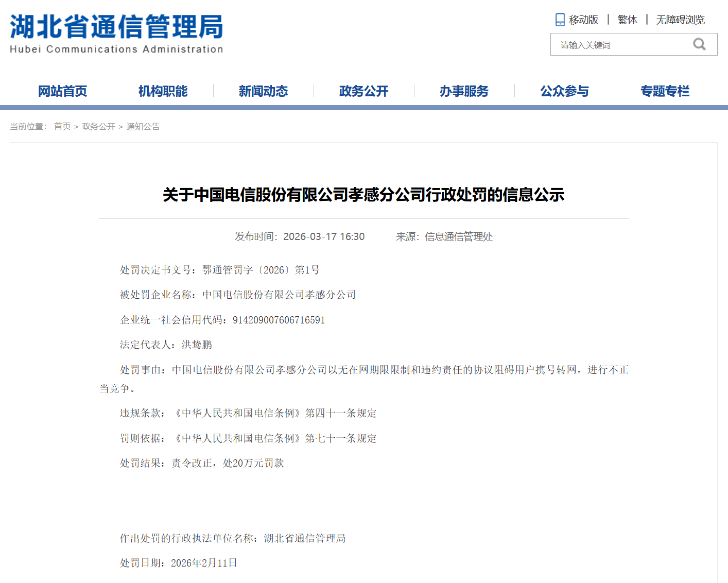Tap the mobile phone icon
The height and width of the screenshot is (583, 728).
click(560, 20)
